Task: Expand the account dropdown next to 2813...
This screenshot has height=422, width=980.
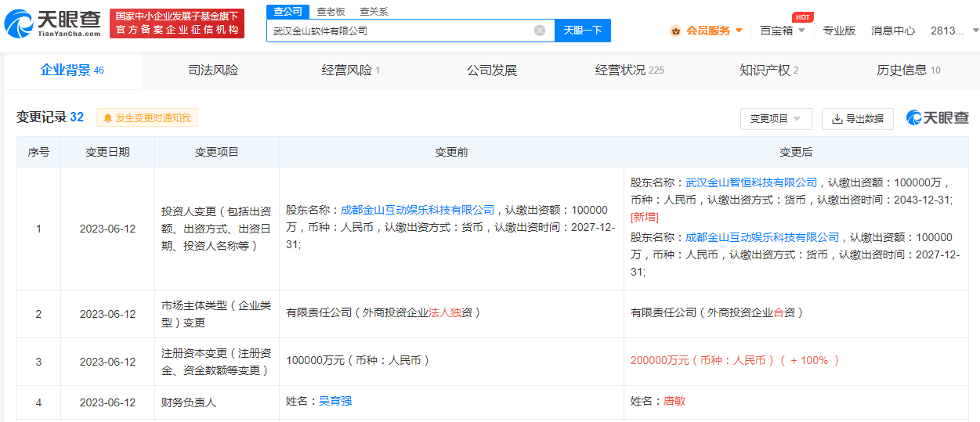Action: [x=975, y=31]
